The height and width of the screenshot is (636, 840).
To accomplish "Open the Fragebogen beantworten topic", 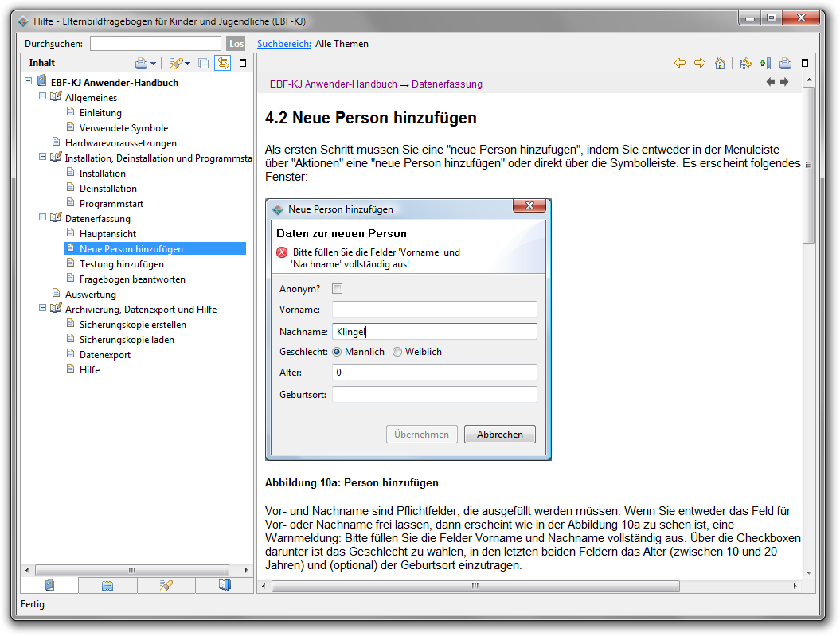I will pyautogui.click(x=132, y=279).
